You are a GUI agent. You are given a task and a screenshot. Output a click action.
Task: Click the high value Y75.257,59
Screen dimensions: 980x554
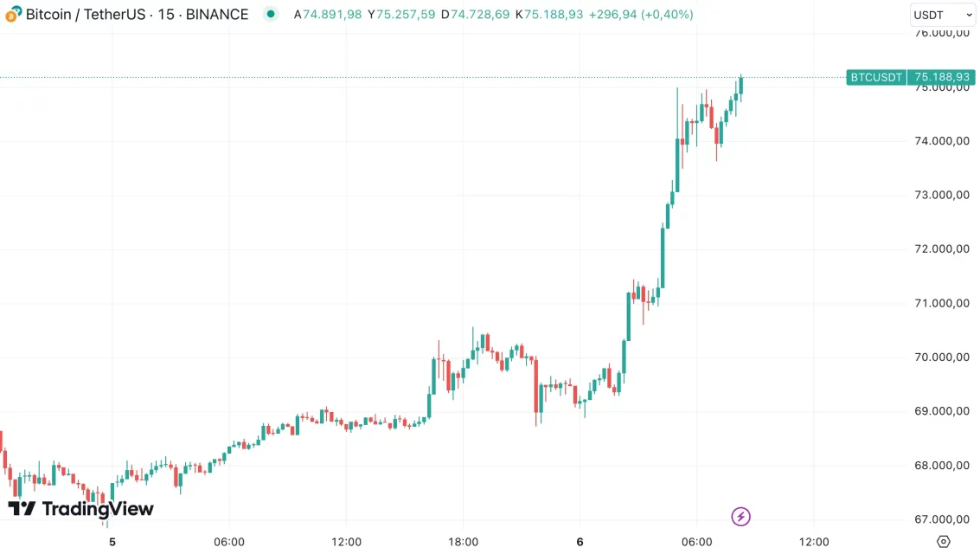(x=401, y=15)
